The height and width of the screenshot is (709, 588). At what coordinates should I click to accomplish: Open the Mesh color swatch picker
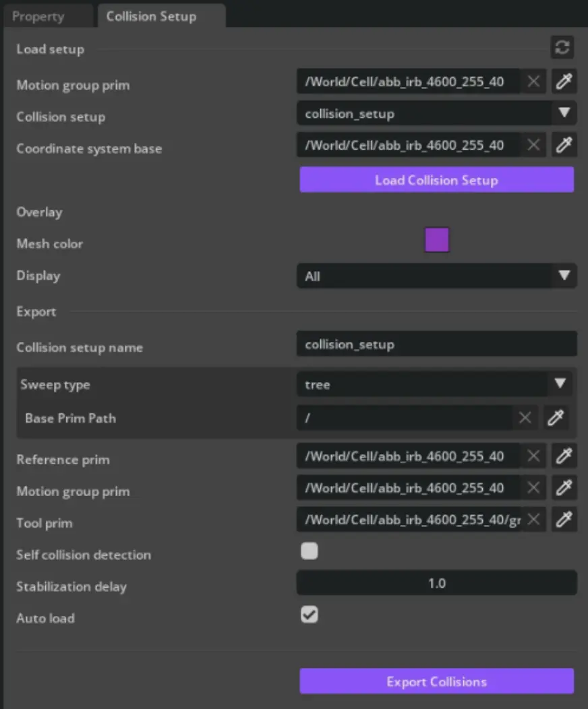[x=436, y=240]
